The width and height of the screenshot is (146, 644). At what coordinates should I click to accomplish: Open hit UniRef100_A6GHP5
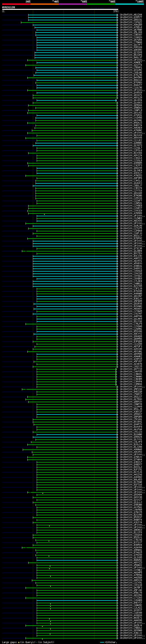click(131, 573)
